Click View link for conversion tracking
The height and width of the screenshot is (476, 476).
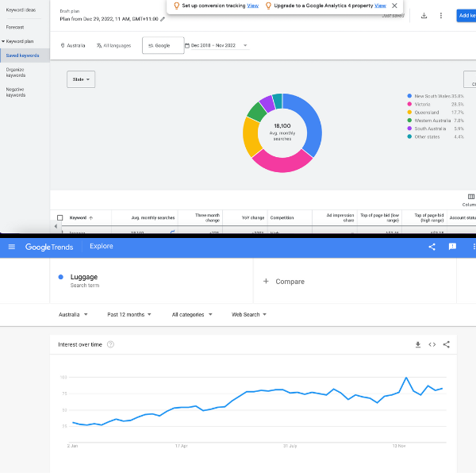tap(252, 6)
